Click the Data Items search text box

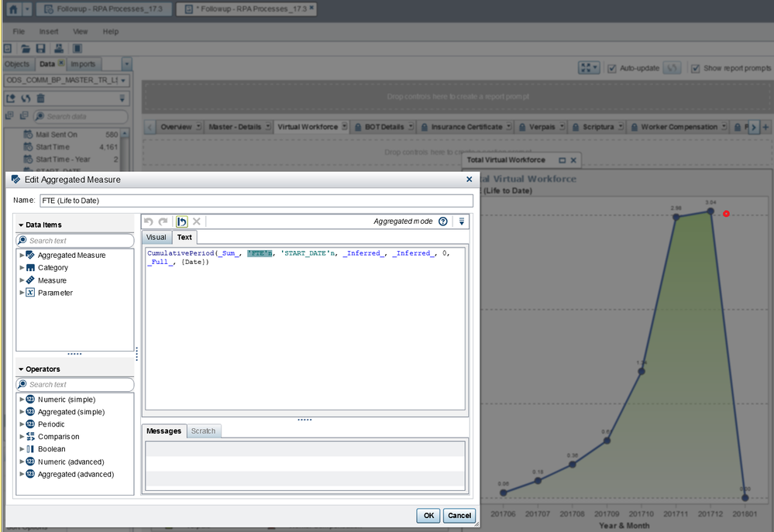[x=76, y=241]
